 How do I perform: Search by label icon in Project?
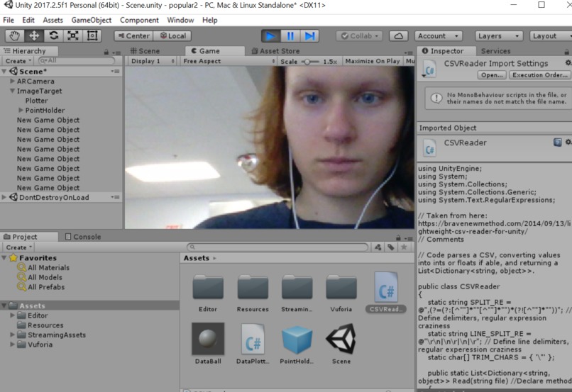tap(391, 247)
